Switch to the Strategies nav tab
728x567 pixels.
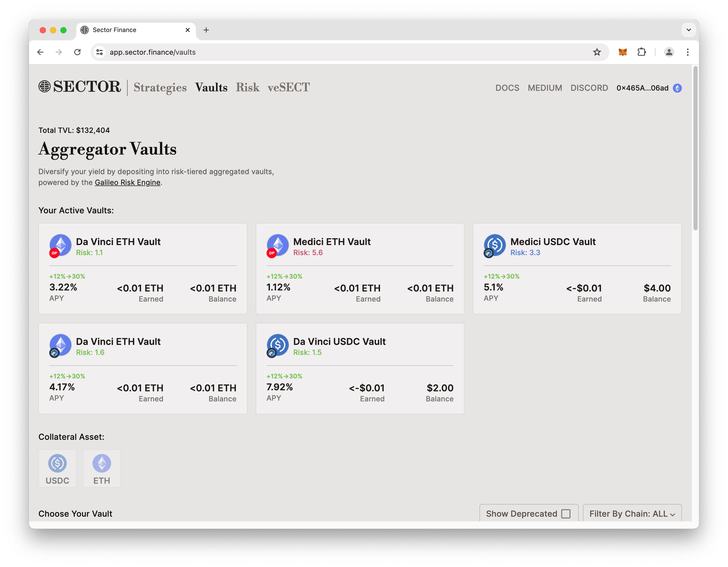pos(160,87)
